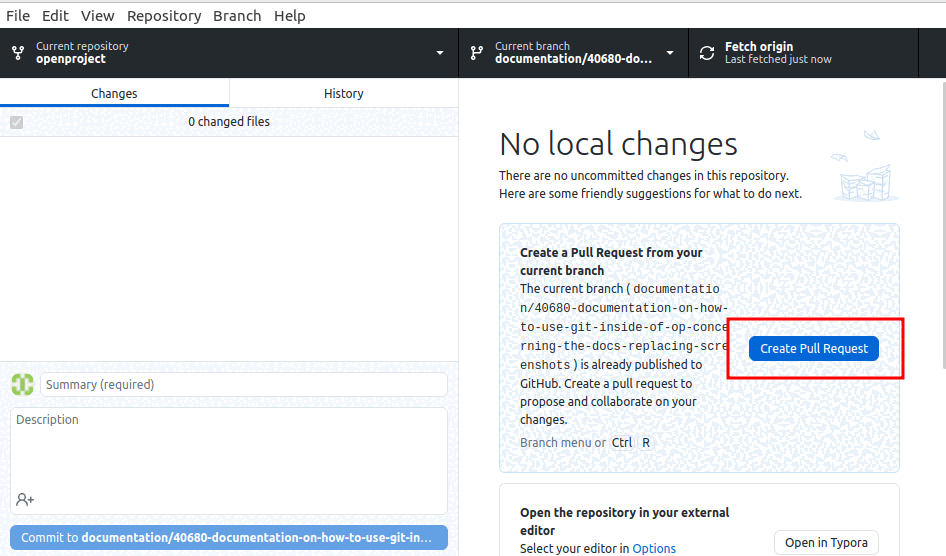The image size is (946, 556).
Task: Click the Open in Typora button
Action: click(x=826, y=542)
